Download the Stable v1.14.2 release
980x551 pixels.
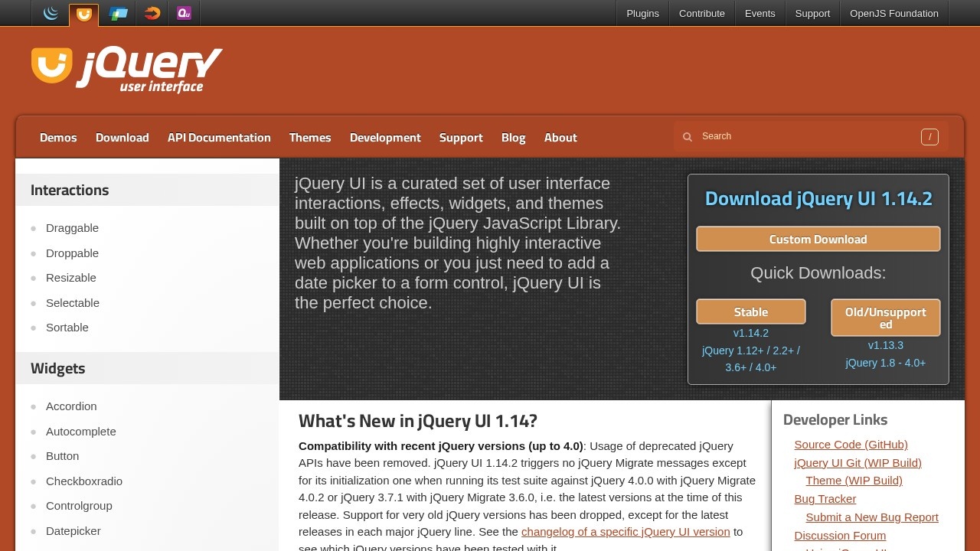(x=750, y=311)
